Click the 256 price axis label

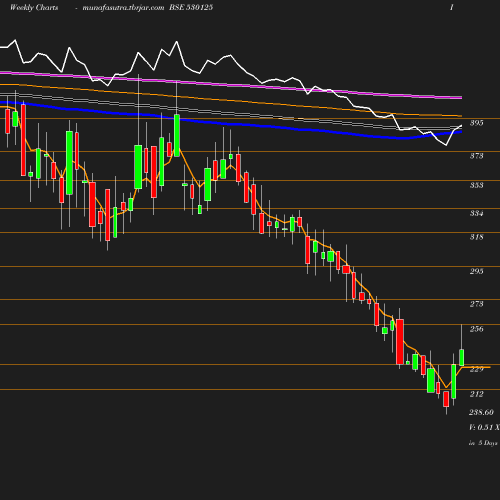click(x=477, y=329)
